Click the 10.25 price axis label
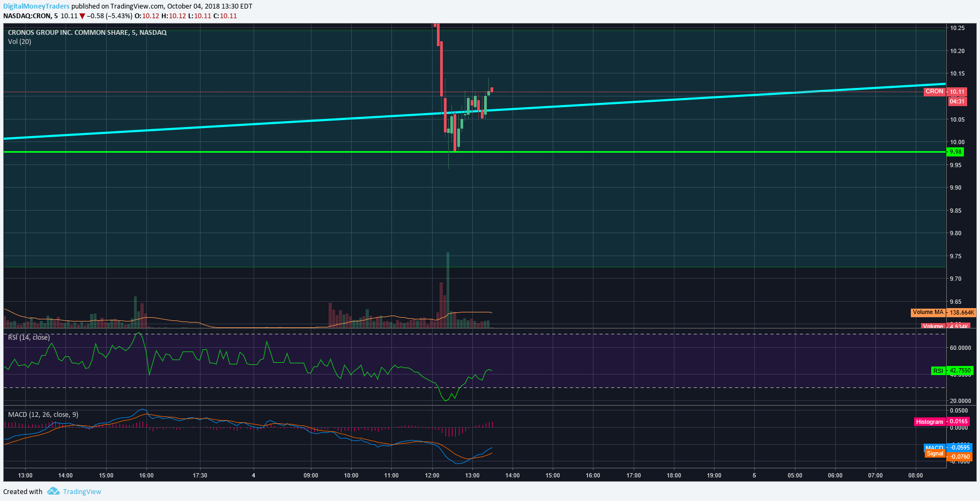 pos(957,28)
